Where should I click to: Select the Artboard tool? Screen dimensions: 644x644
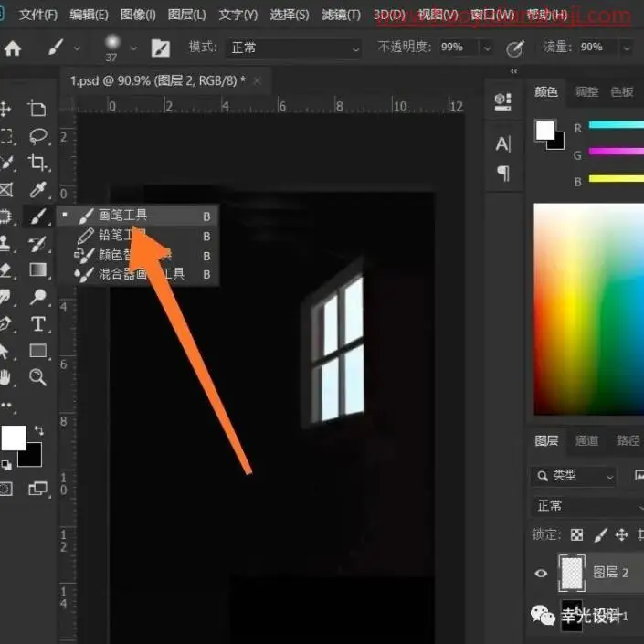click(37, 109)
